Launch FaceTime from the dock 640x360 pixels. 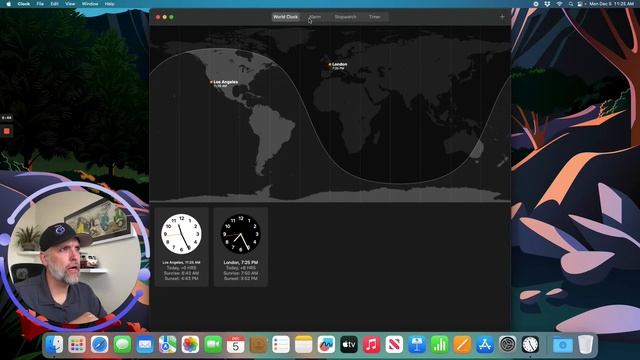point(213,345)
